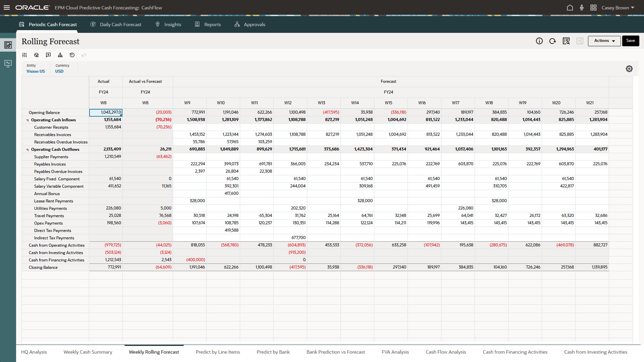Open accessibility settings person icon

coord(582,7)
